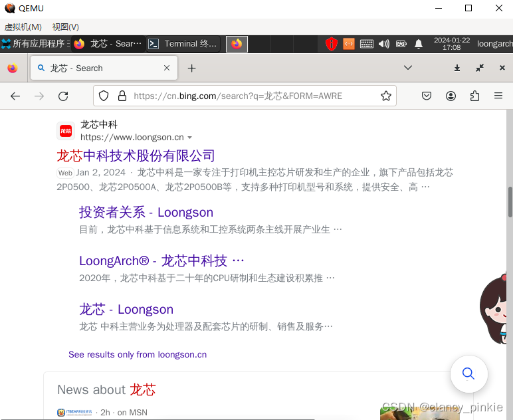Click the orange network tray icon
513x420 pixels.
point(349,44)
